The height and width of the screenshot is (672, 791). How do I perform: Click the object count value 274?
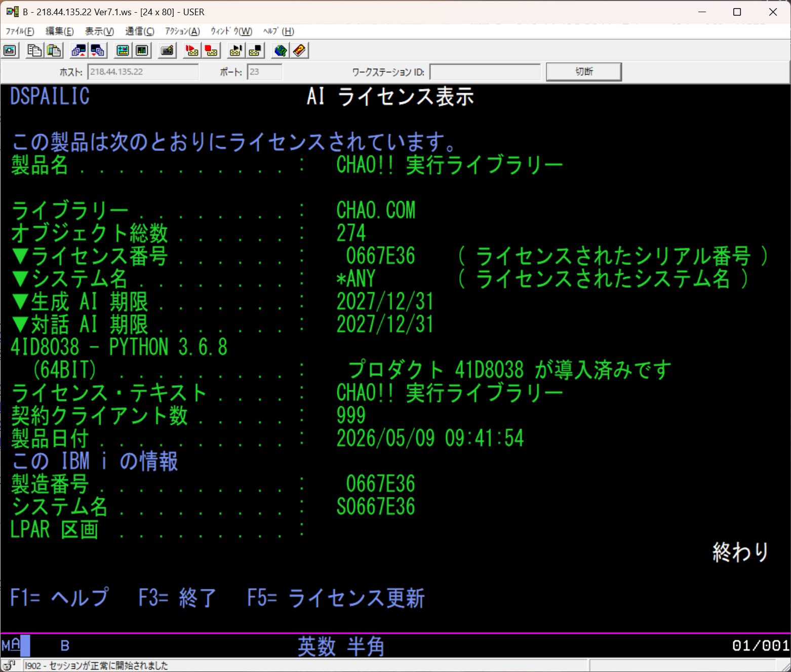(x=351, y=233)
